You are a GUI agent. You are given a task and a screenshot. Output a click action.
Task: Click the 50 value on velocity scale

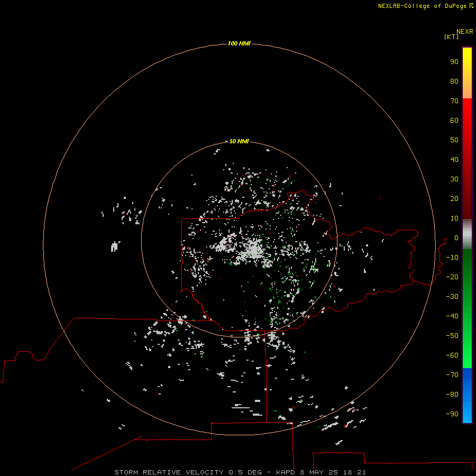tap(454, 140)
